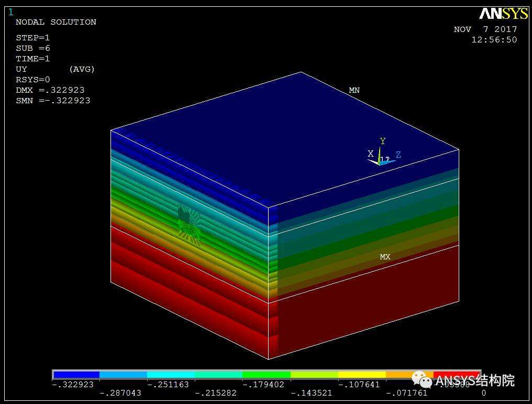Click the ANSYS logo
The width and height of the screenshot is (532, 404).
tap(504, 14)
